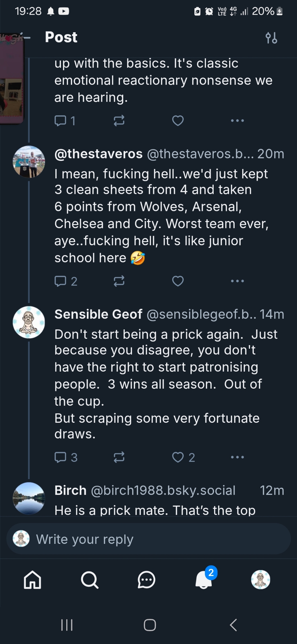Open the Search tab
The width and height of the screenshot is (297, 644).
tap(89, 580)
